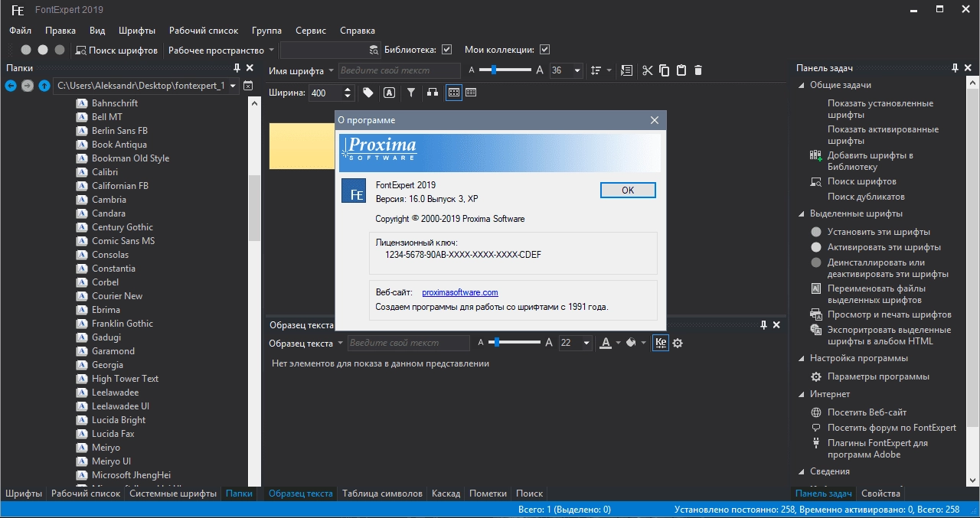Click the list indent icon before scissors

[x=626, y=70]
